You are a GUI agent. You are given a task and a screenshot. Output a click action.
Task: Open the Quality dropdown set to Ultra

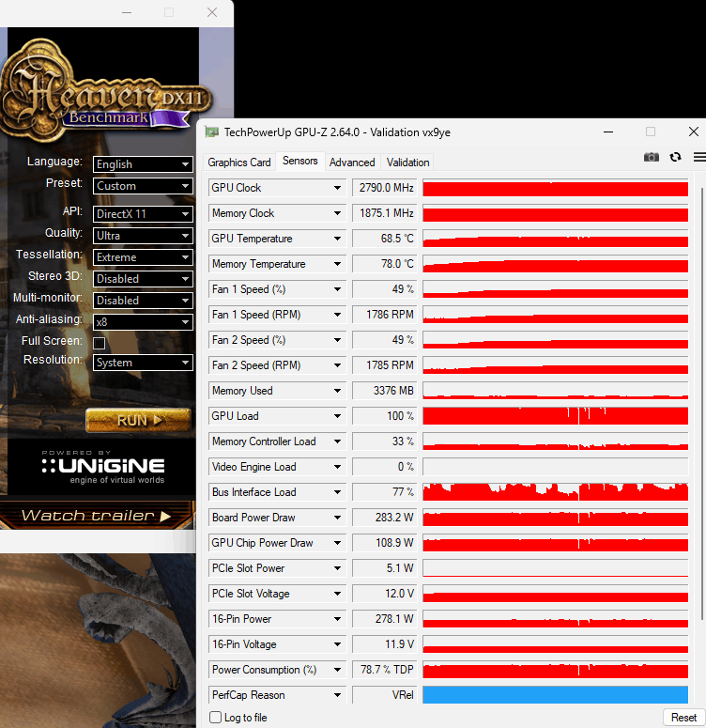click(x=143, y=236)
